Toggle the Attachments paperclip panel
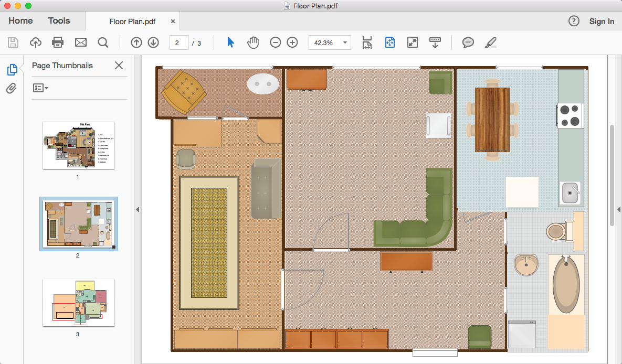The height and width of the screenshot is (364, 622). tap(12, 88)
